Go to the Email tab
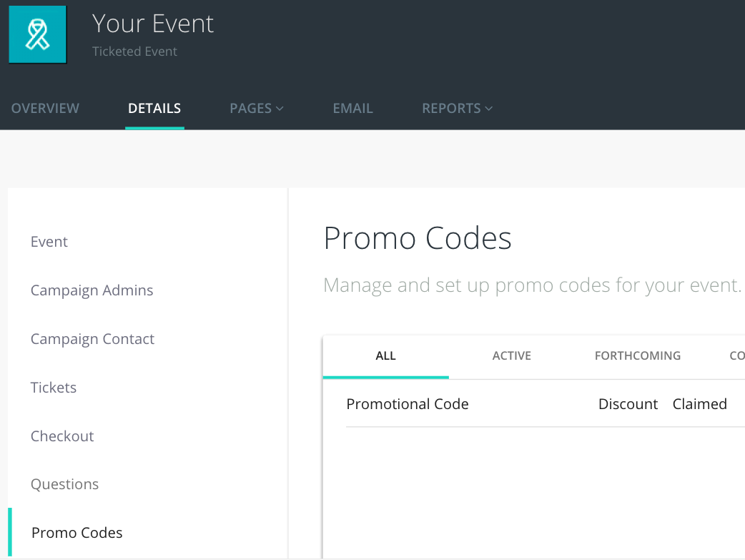This screenshot has width=745, height=560. tap(352, 109)
